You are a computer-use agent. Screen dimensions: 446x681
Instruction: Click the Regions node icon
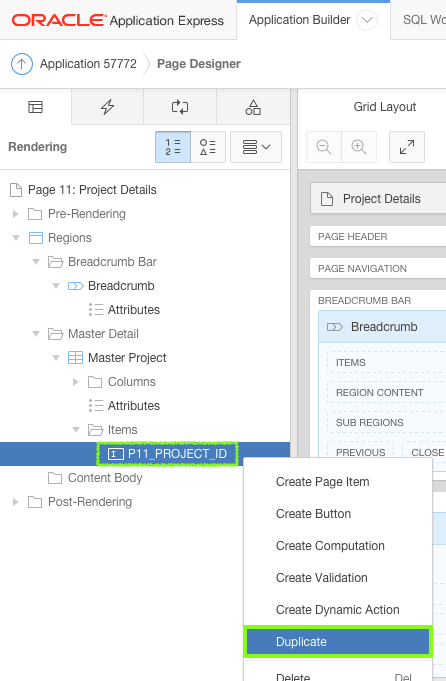pyautogui.click(x=36, y=238)
